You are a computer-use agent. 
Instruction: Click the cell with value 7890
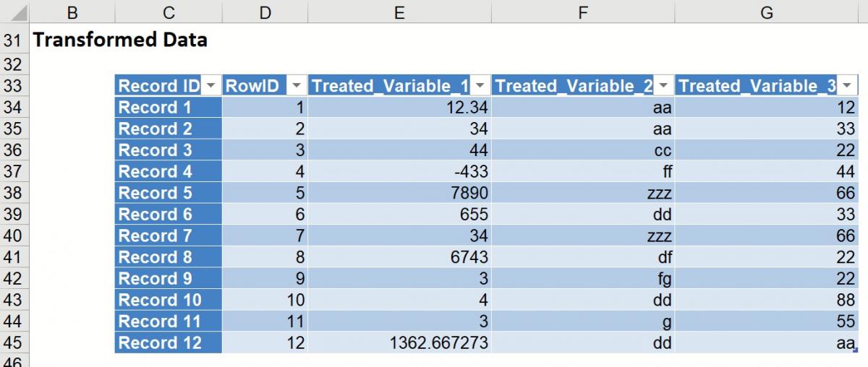tap(399, 193)
